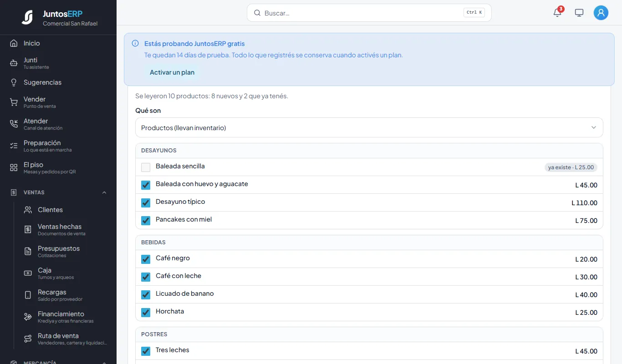Open Vender punto de venta
622x364 pixels.
[58, 102]
